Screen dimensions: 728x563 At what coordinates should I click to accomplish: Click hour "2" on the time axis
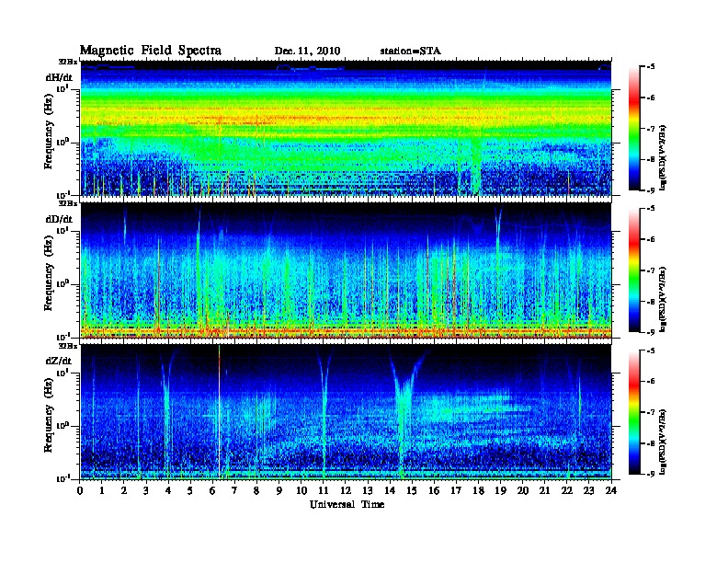pyautogui.click(x=124, y=490)
